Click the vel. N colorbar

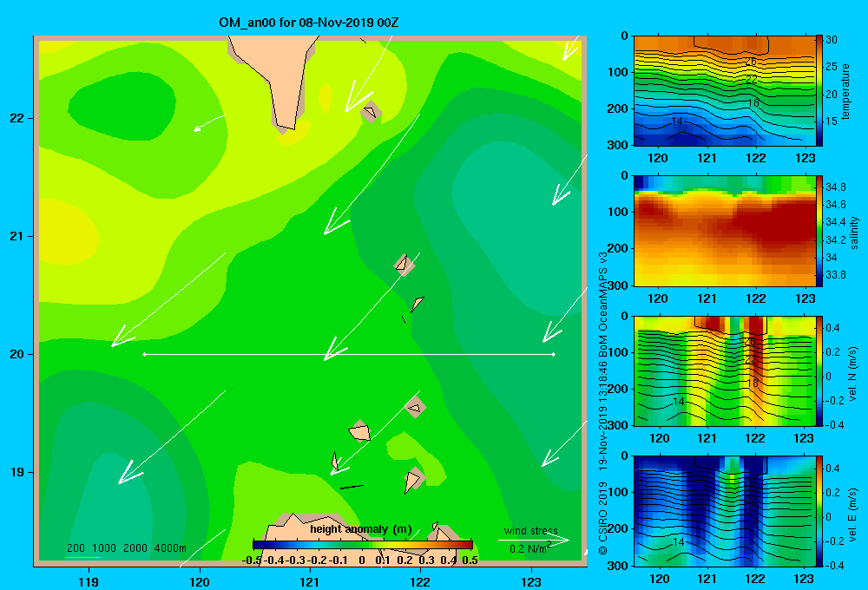[x=819, y=370]
